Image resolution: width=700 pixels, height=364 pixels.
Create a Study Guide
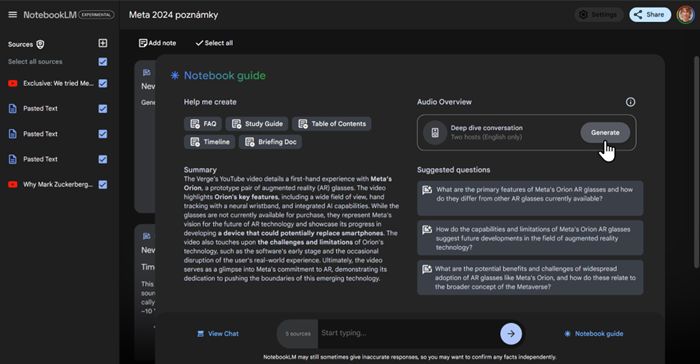(x=257, y=124)
